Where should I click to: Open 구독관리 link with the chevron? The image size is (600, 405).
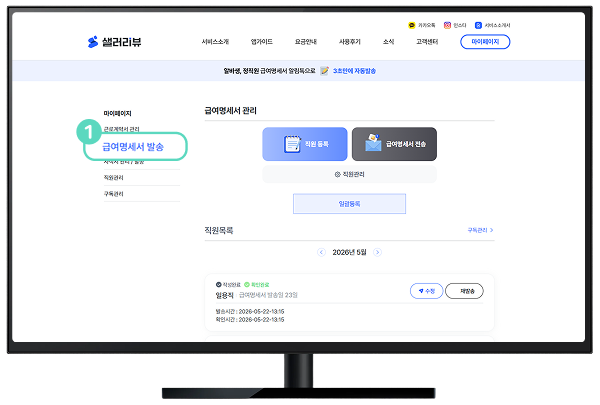480,230
